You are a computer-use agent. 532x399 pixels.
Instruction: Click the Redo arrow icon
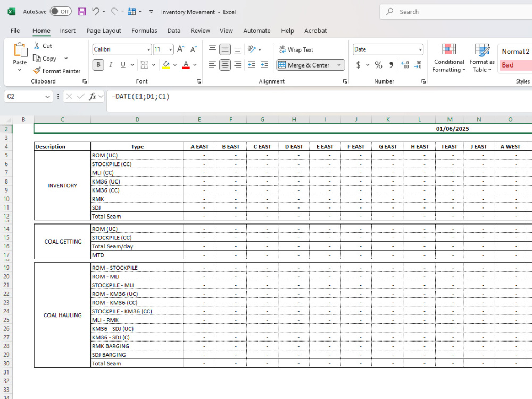pyautogui.click(x=115, y=12)
